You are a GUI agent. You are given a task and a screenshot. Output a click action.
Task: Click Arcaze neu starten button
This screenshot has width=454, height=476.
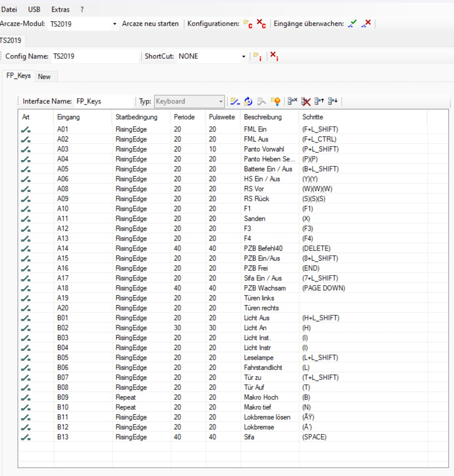pos(150,24)
